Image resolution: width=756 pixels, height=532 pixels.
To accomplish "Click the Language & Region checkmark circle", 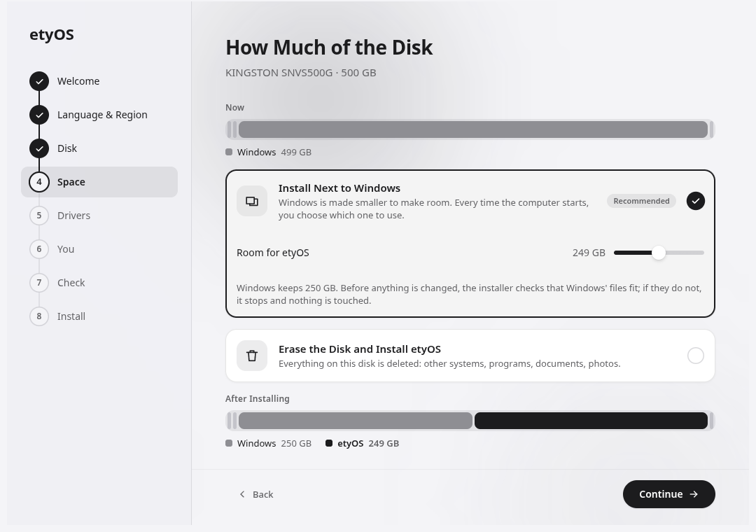I will [39, 115].
